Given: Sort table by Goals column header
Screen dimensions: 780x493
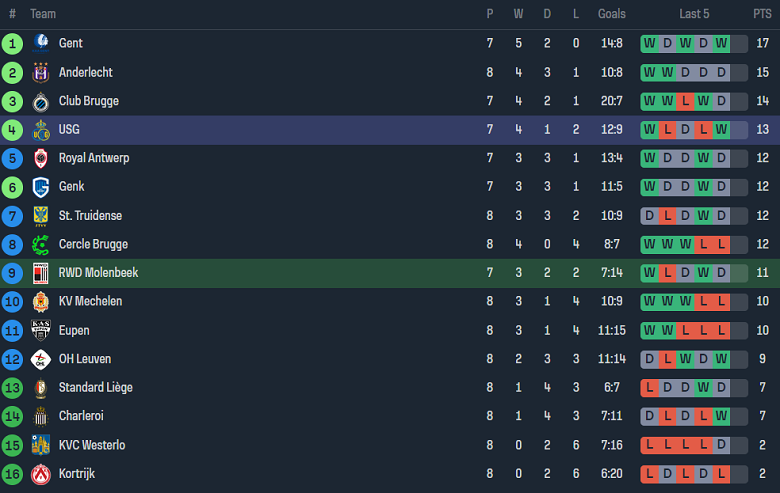Looking at the screenshot, I should tap(612, 14).
